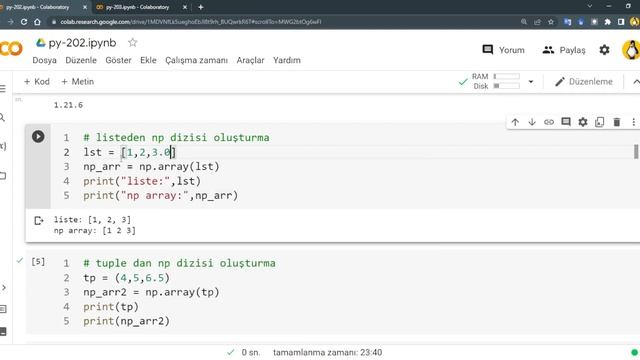The height and width of the screenshot is (360, 640).
Task: Click execution count [5] of second cell
Action: (x=38, y=262)
